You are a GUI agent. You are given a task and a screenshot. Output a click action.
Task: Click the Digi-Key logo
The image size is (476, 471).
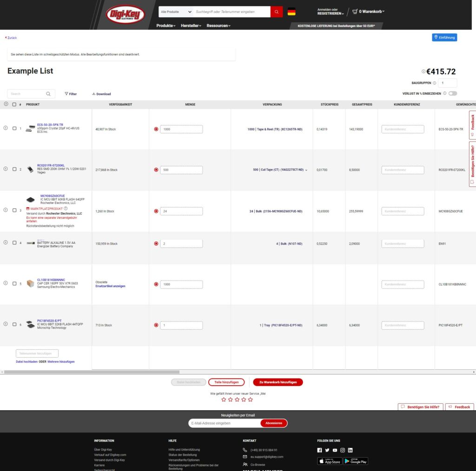coord(126,14)
